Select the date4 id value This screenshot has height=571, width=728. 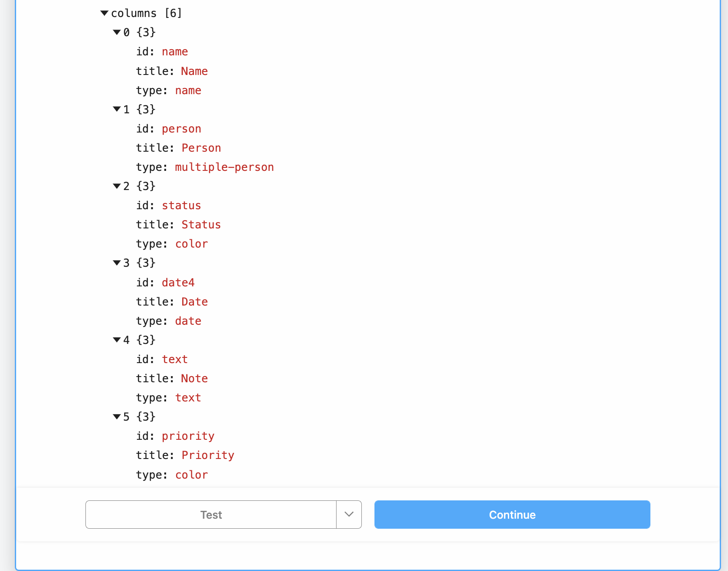coord(178,282)
